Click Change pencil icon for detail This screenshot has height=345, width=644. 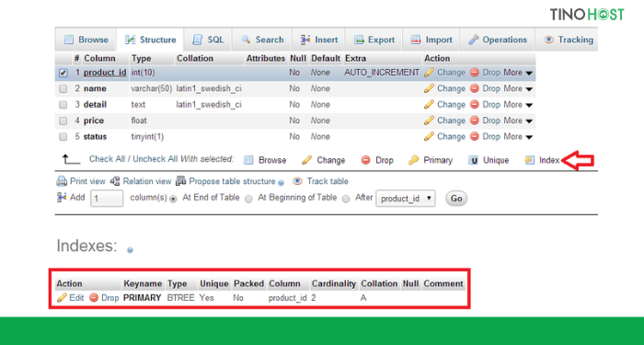click(430, 105)
